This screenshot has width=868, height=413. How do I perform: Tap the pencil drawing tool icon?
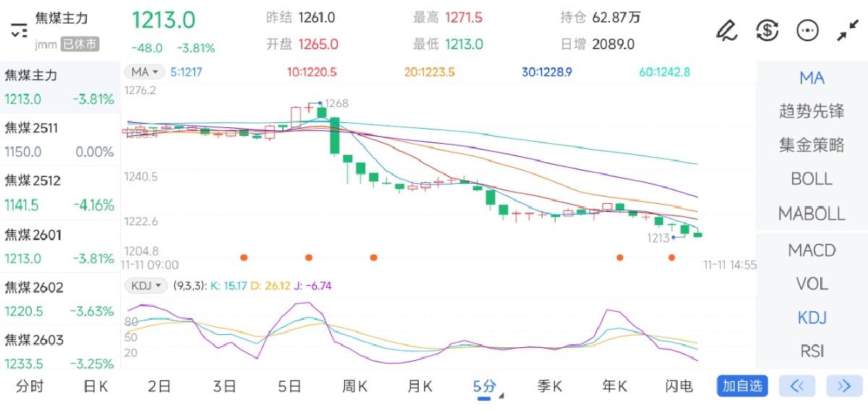(x=726, y=30)
